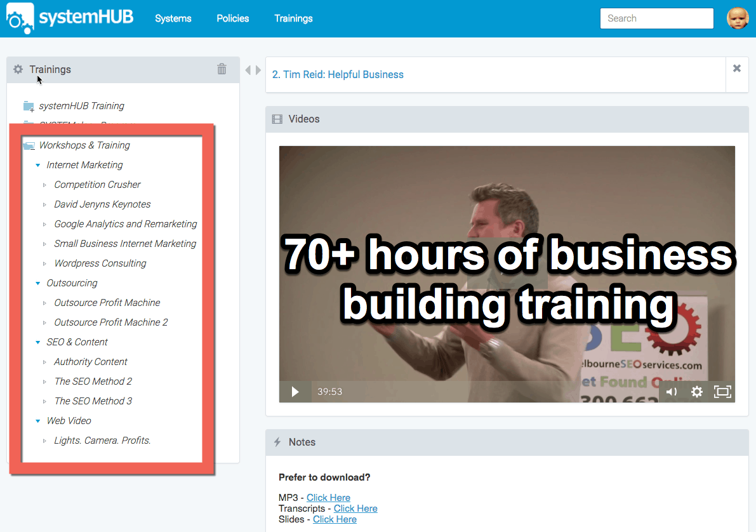Screen dimensions: 756x532
Task: Open The SEO Method 3 training
Action: tap(93, 401)
